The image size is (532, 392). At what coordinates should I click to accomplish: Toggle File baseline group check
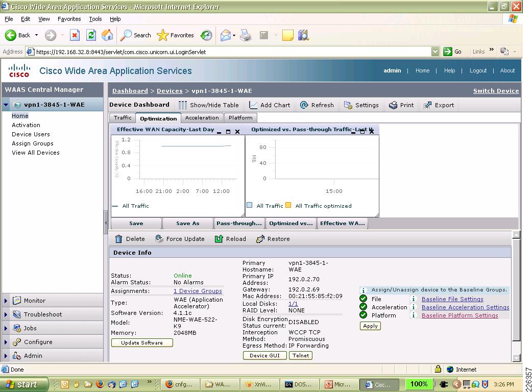(364, 299)
